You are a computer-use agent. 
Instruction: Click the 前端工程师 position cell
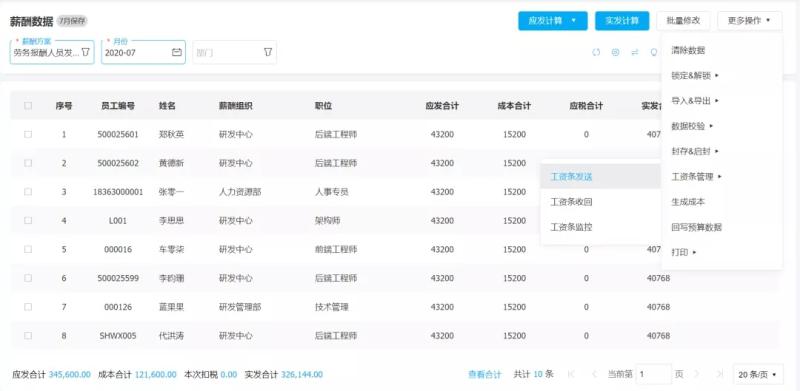(336, 250)
